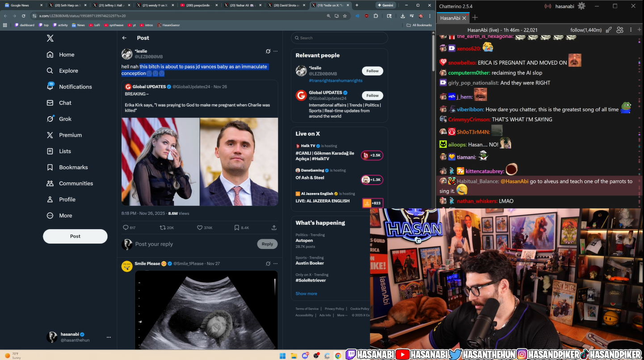Open the LoFi bookmark
644x360 pixels.
[95, 25]
